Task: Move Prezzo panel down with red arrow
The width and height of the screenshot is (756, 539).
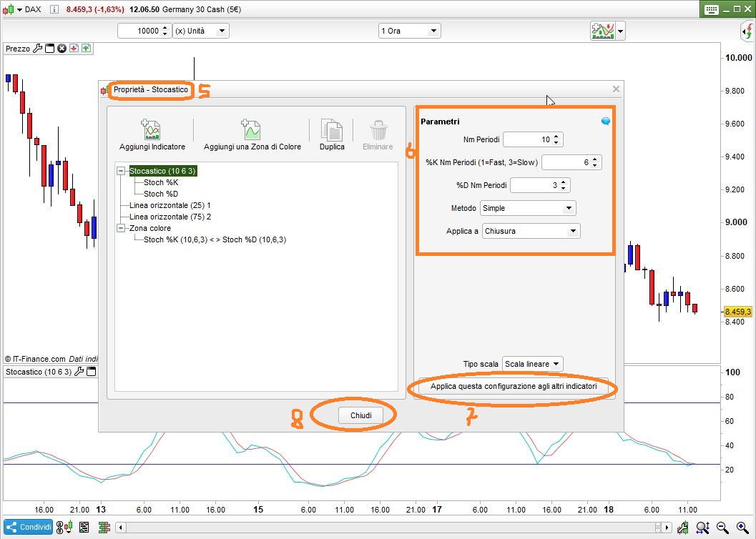Action: point(74,48)
